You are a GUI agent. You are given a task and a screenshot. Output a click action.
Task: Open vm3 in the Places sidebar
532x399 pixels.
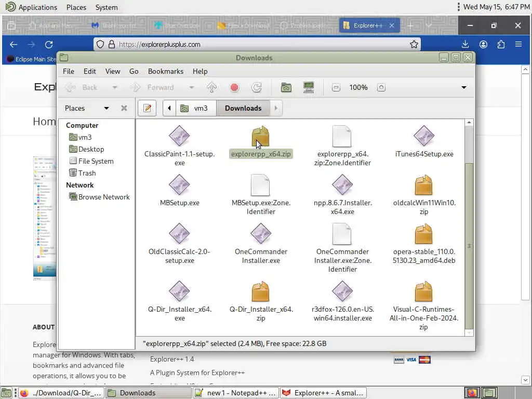tap(80, 137)
